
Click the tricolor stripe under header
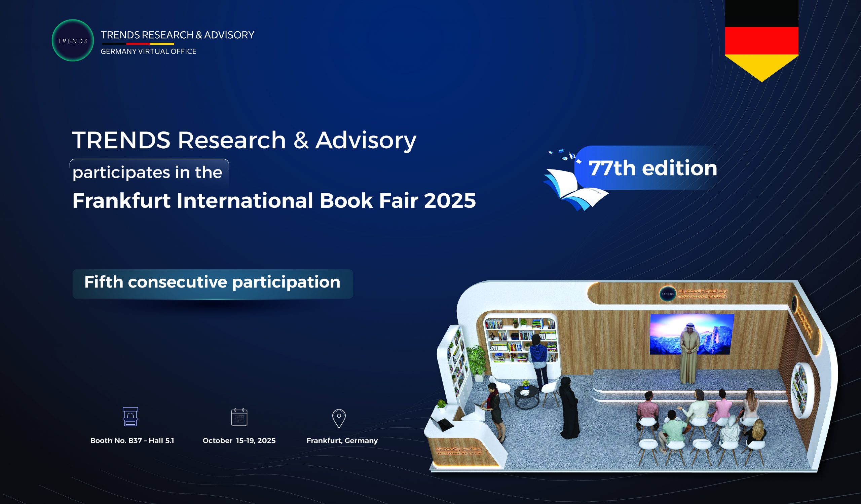[138, 44]
